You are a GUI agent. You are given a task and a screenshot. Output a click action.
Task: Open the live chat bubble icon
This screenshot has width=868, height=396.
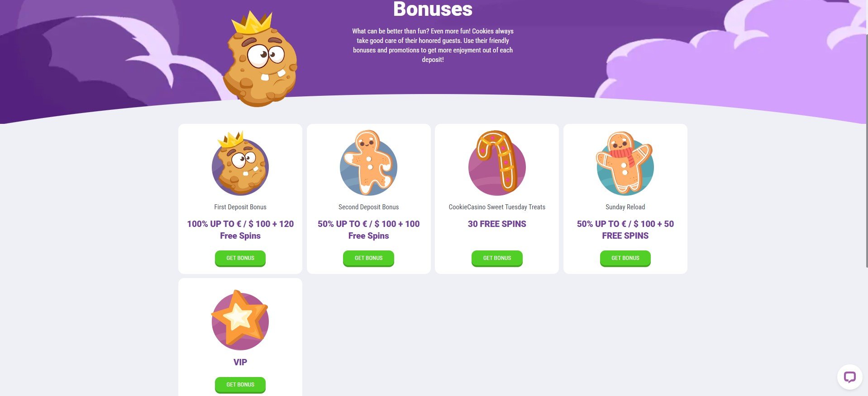pyautogui.click(x=849, y=377)
